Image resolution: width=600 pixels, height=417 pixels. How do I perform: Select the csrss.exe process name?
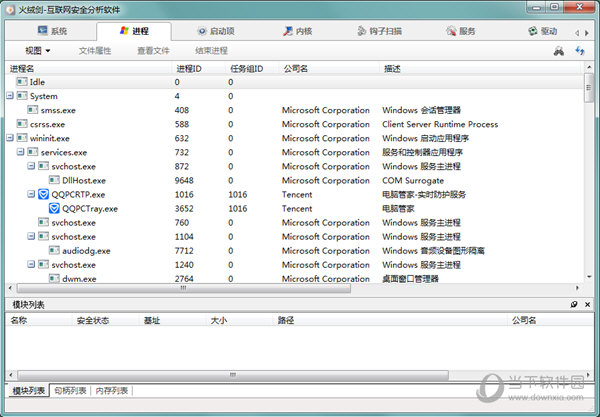(x=47, y=124)
